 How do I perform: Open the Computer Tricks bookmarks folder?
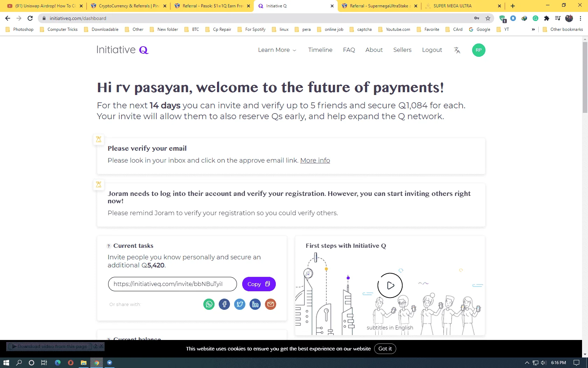point(59,29)
